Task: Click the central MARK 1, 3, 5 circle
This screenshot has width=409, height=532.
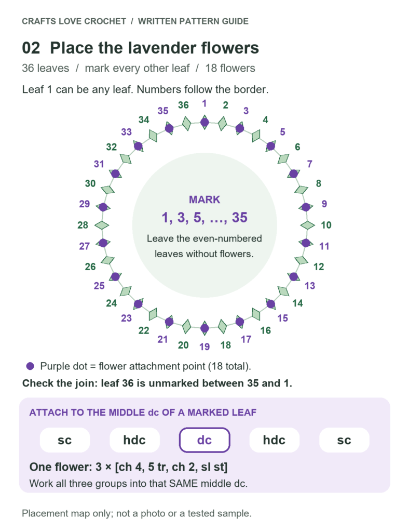Action: [204, 225]
